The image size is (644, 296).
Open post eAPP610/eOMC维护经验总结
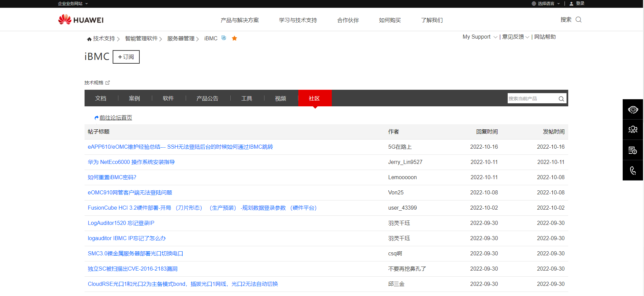[x=180, y=147]
